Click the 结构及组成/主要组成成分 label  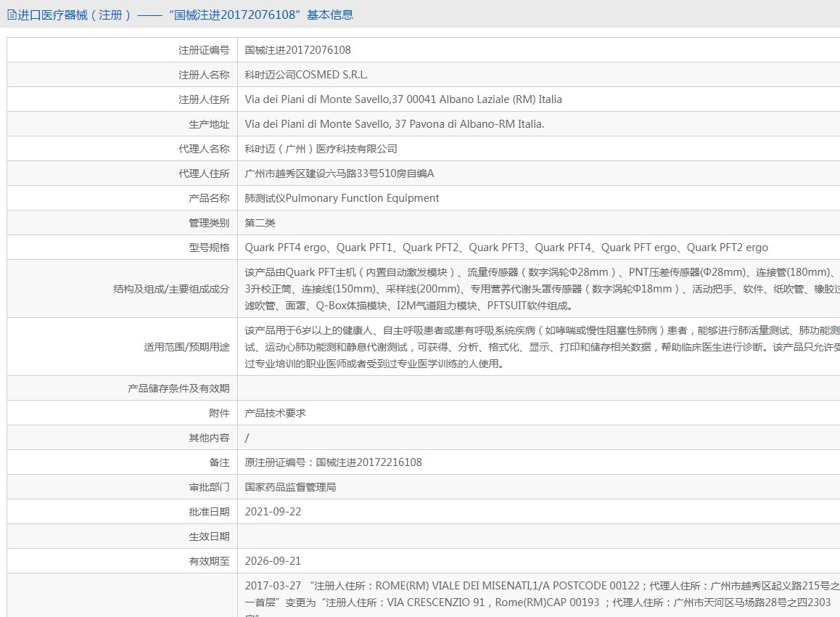[x=171, y=290]
